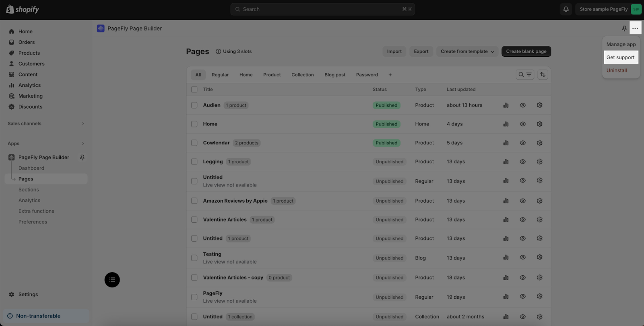Open Dashboard under PageFly Page Builder
This screenshot has height=326, width=644.
coord(31,168)
